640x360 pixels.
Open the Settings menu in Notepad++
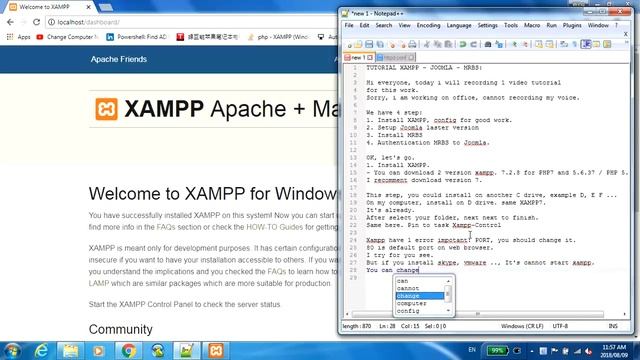(487, 25)
